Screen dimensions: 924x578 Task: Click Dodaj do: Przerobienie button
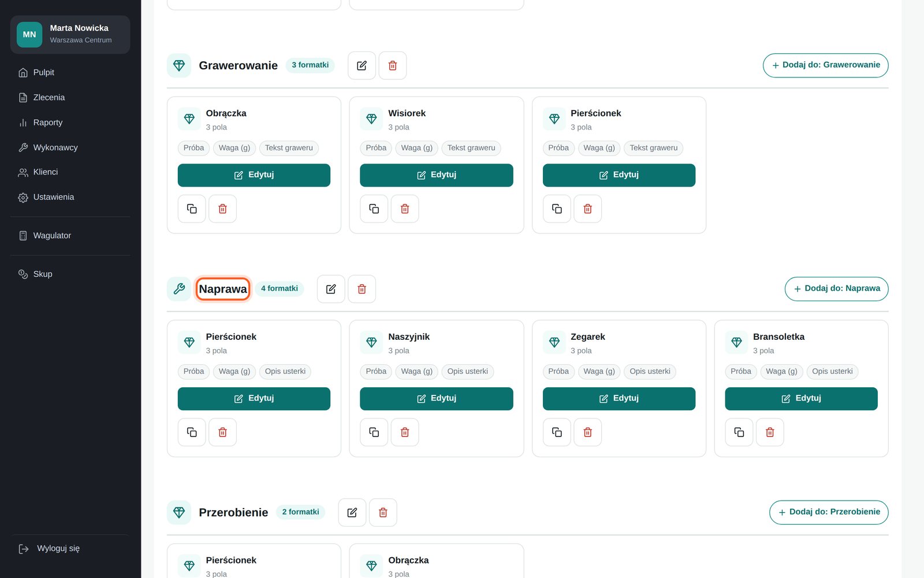[829, 513]
